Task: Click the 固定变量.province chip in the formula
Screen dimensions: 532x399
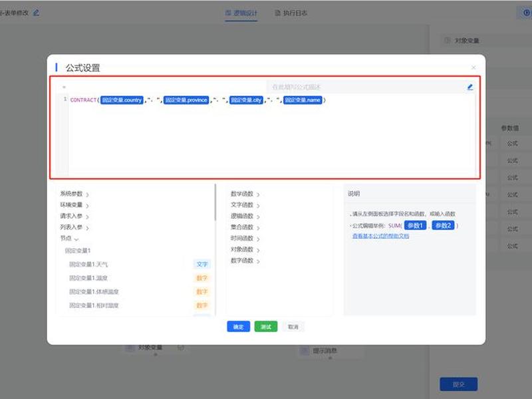Action: coord(186,100)
